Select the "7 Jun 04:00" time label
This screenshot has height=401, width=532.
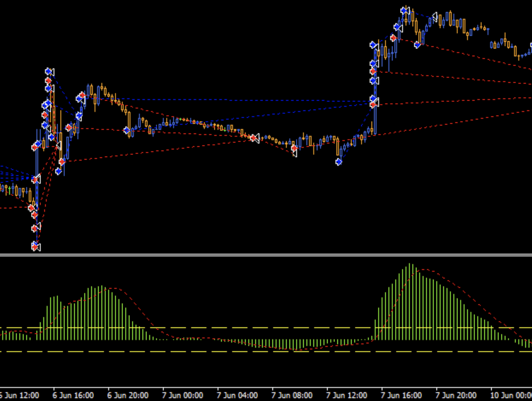pos(238,395)
